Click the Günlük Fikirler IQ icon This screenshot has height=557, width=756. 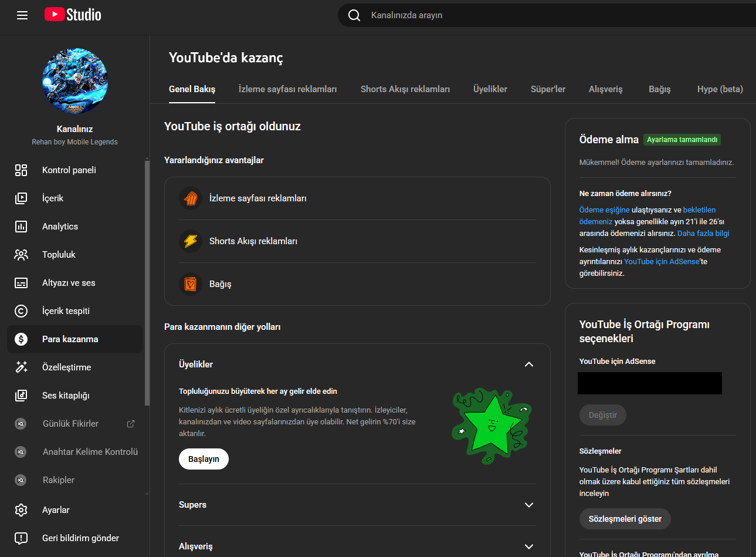coord(21,424)
